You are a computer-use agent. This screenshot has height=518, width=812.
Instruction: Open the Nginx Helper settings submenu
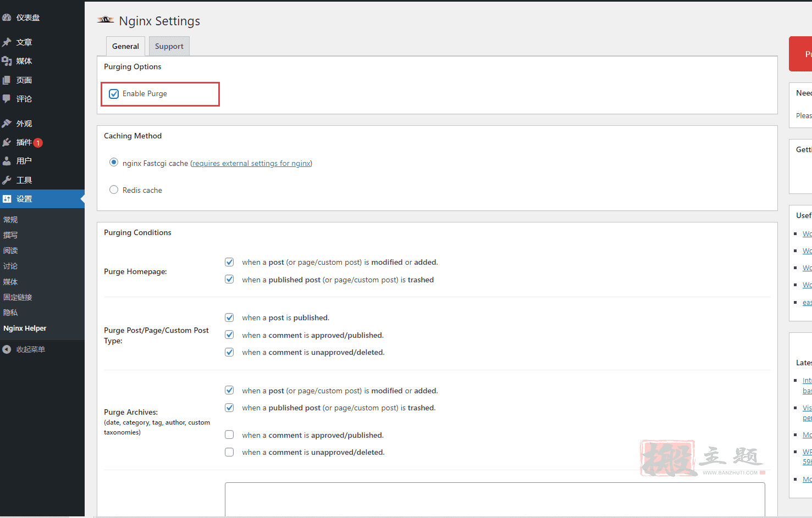pyautogui.click(x=25, y=328)
